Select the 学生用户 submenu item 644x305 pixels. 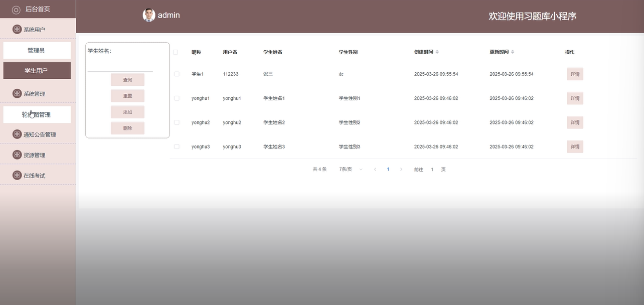click(x=37, y=70)
